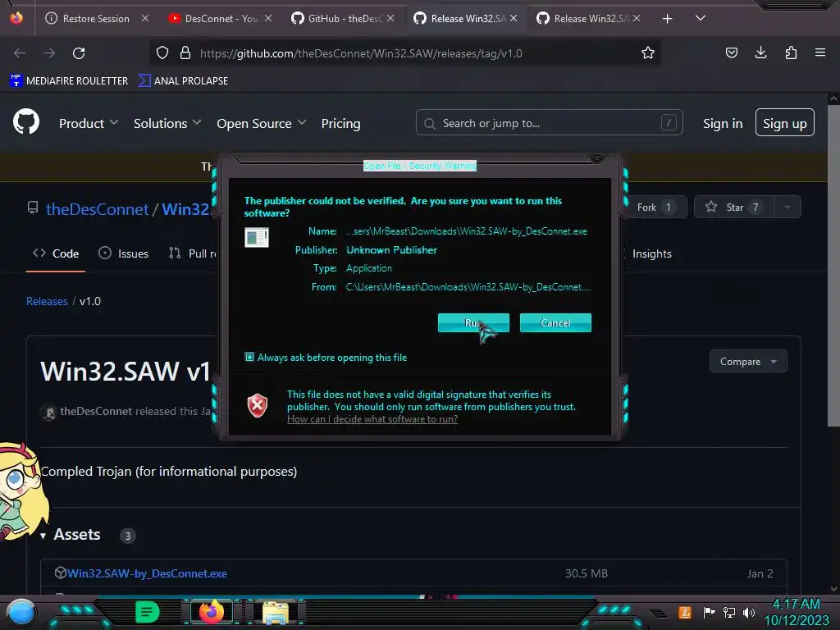Click the volume speaker tray icon
This screenshot has height=630, width=840.
point(749,612)
